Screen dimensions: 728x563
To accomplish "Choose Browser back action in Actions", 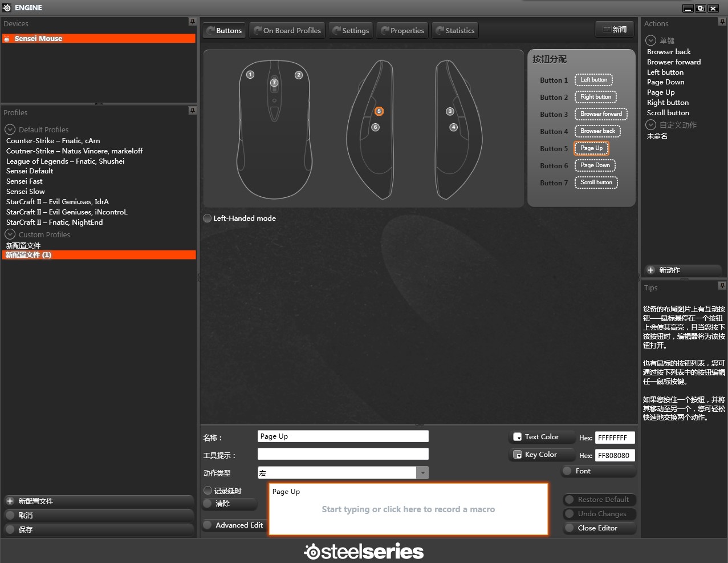I will tap(669, 51).
